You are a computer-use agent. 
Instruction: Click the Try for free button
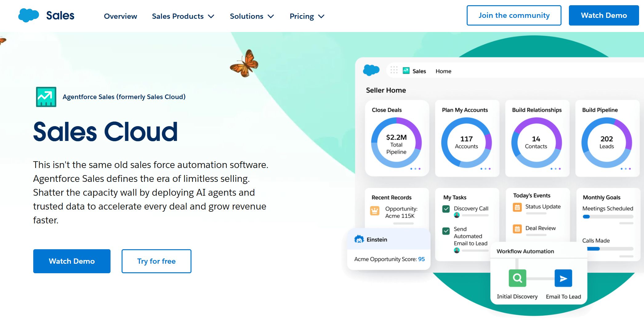(x=156, y=261)
